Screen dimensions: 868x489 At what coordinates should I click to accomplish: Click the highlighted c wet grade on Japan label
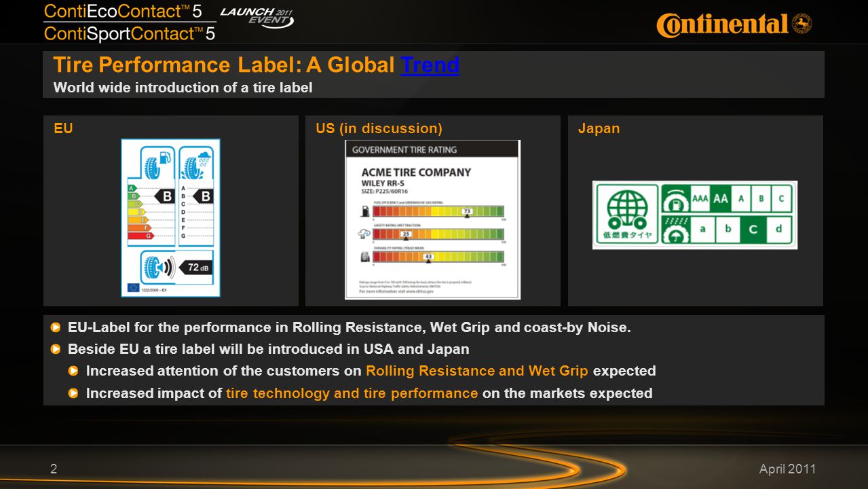(753, 230)
